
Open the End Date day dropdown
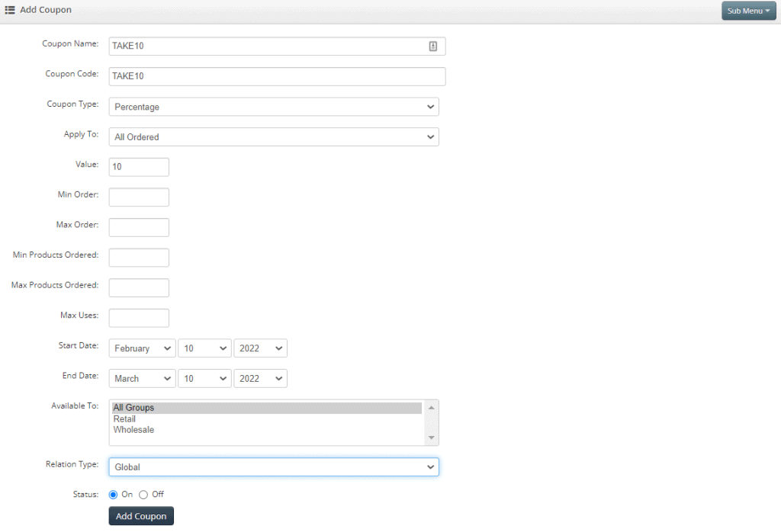click(x=204, y=379)
